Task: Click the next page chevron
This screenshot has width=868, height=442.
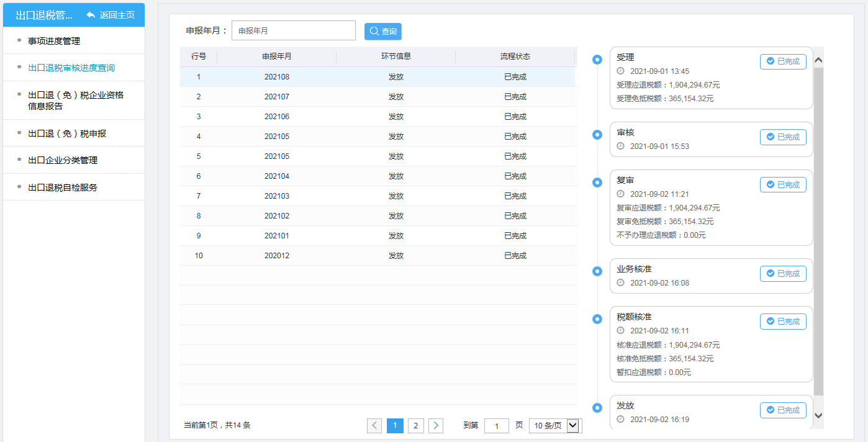Action: [x=436, y=426]
